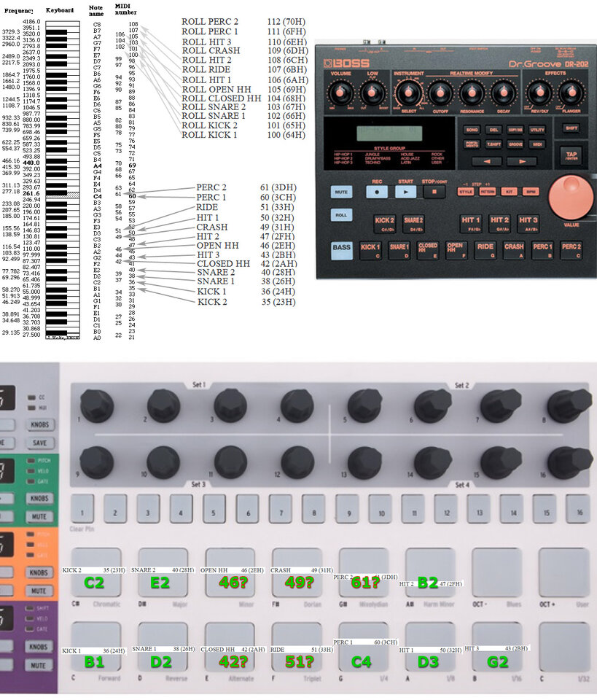Screen dimensions: 597x700
Task: Tap the DR-202 SNARE 2 pad
Action: point(413,223)
